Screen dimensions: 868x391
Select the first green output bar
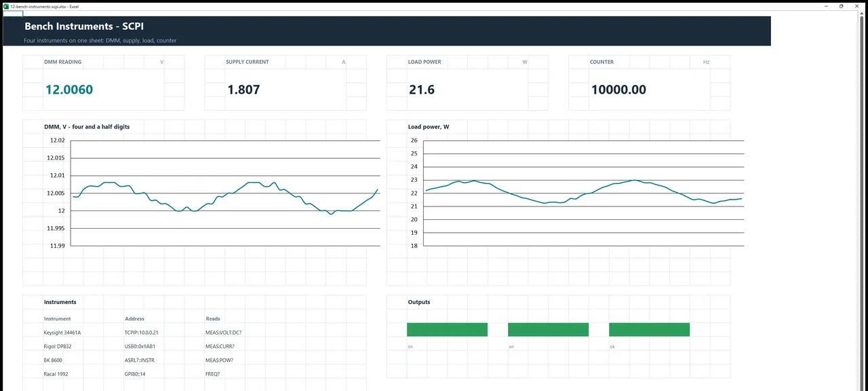pos(447,329)
